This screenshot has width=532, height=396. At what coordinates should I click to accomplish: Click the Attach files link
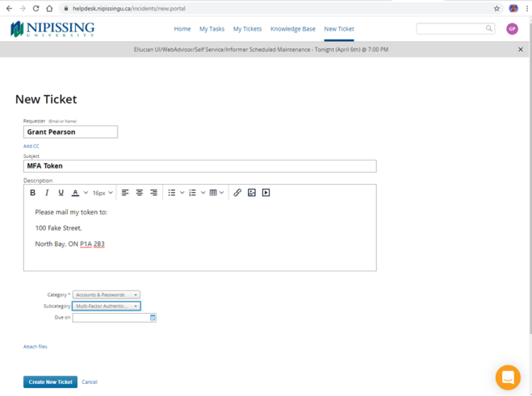pos(36,347)
